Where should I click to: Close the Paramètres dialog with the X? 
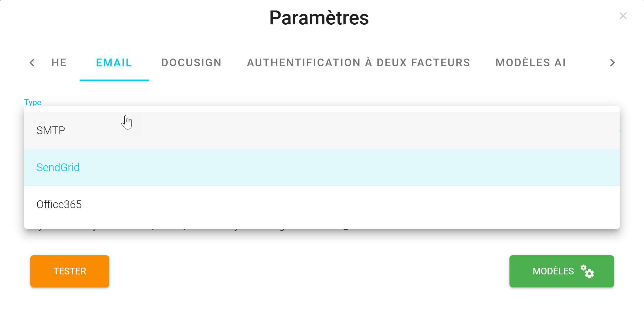623,16
